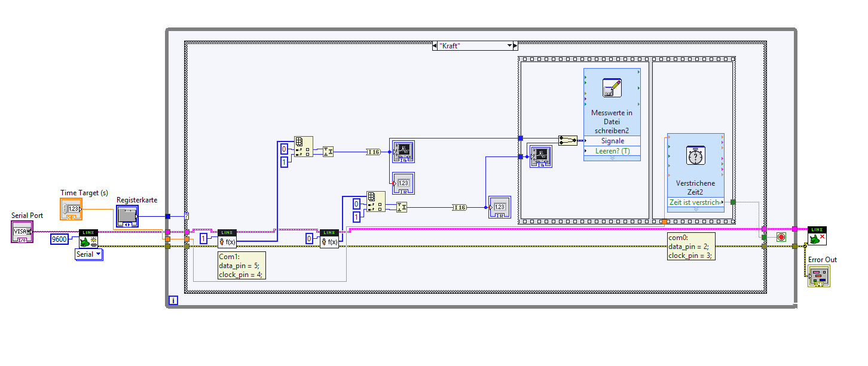Expand Verstrichene Zeit2 bottom chevron
Screen dimensions: 868x366
pyautogui.click(x=695, y=210)
